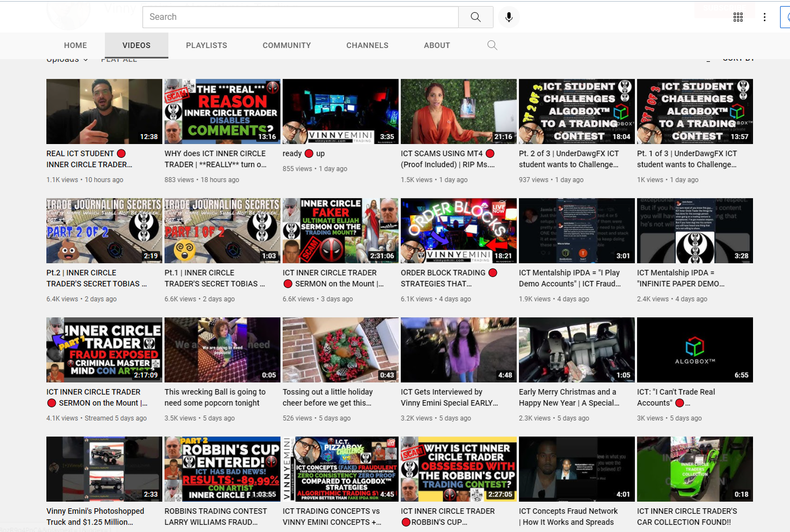
Task: Play the 12:38 REAL ICT STUDENT video thumbnail
Action: click(104, 111)
